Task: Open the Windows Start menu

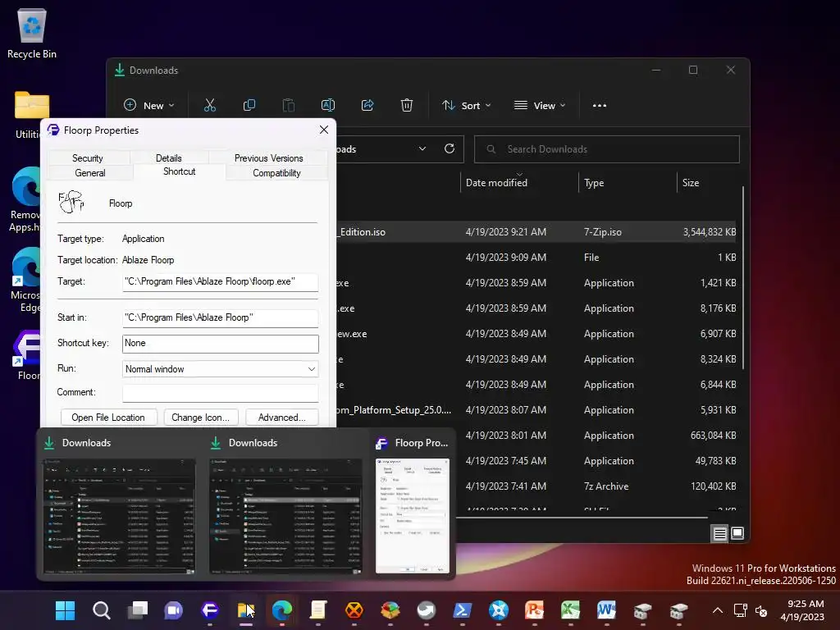Action: (66, 610)
